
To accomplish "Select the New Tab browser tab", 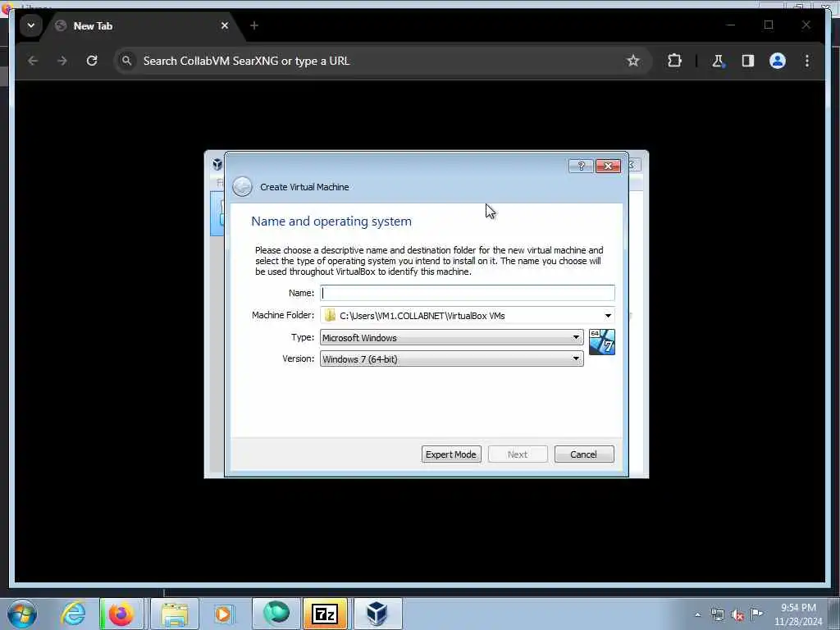I will tap(142, 25).
